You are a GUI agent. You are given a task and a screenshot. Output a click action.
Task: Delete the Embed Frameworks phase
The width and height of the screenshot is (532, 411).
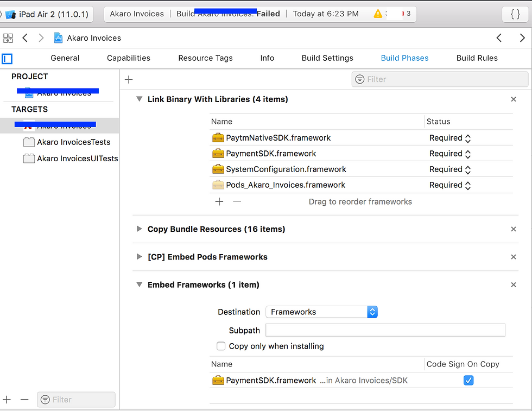(514, 284)
